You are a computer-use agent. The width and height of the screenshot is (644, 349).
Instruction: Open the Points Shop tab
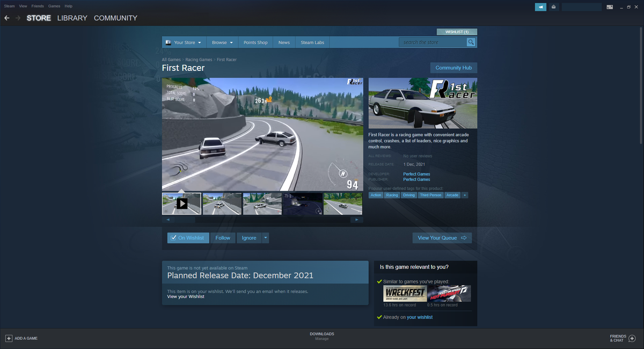coord(255,42)
